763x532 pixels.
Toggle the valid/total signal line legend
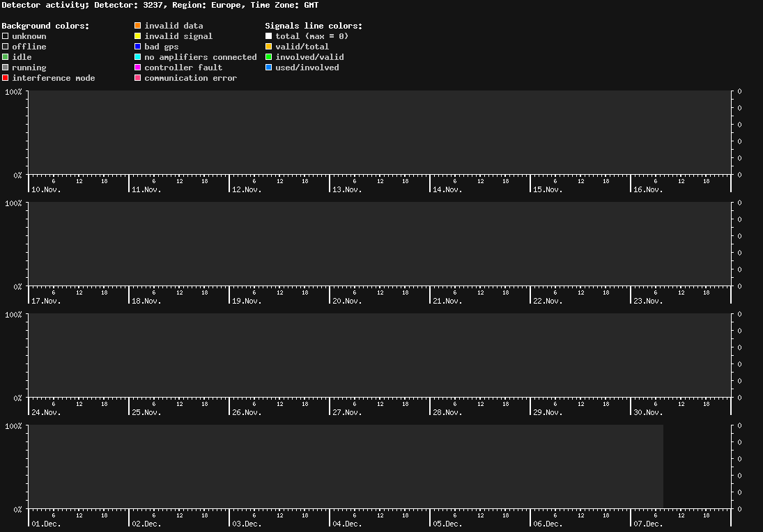click(x=268, y=46)
